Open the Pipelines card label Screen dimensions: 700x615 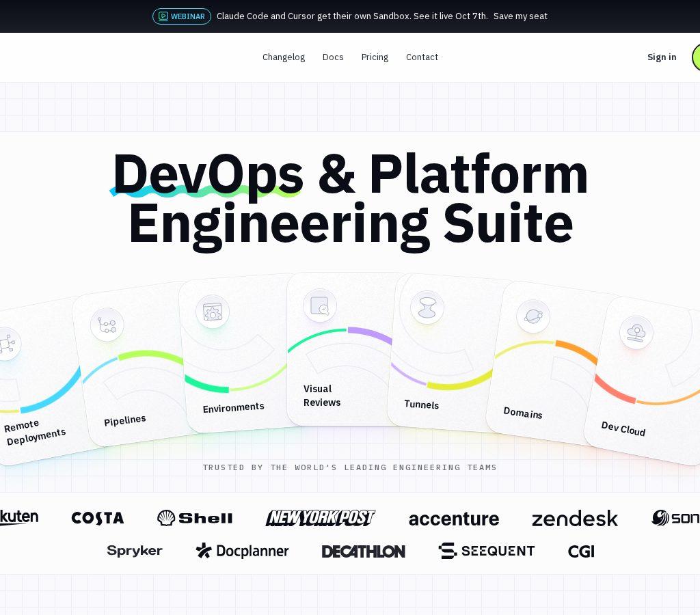pyautogui.click(x=125, y=420)
